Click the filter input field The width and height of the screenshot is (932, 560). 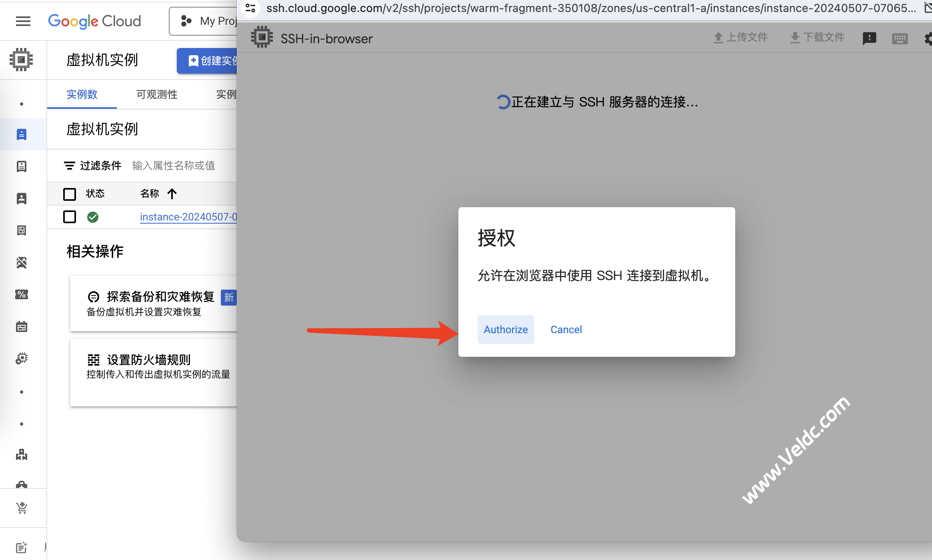tap(174, 166)
